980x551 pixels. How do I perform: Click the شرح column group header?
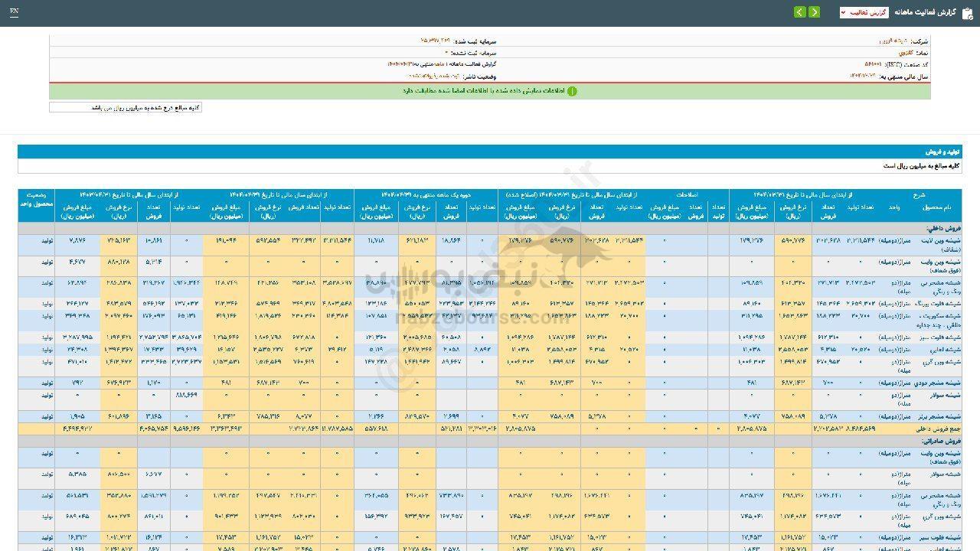click(919, 194)
